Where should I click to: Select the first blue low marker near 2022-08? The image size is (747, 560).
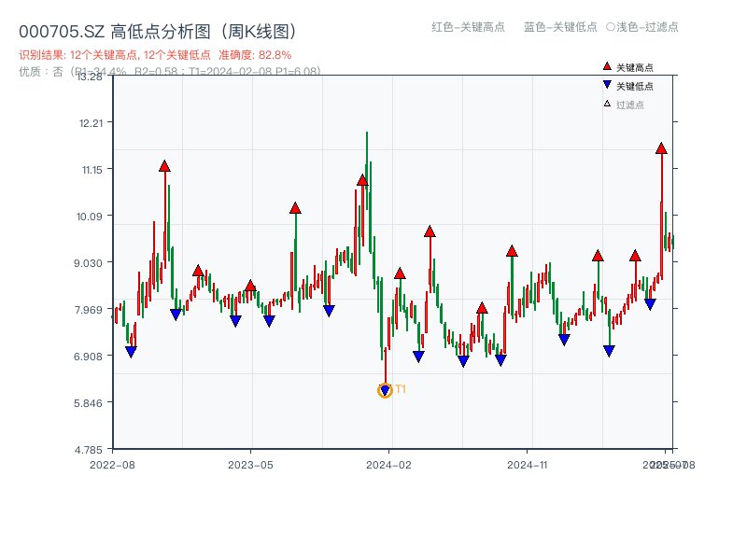131,352
